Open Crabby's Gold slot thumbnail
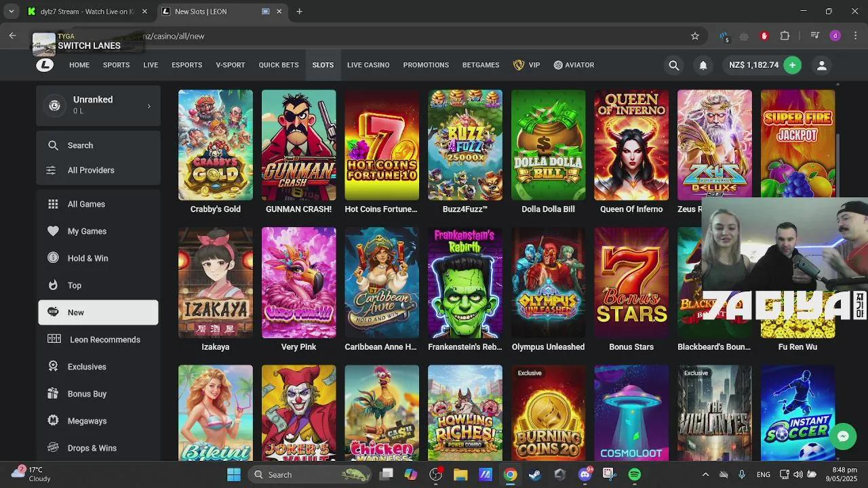 216,145
